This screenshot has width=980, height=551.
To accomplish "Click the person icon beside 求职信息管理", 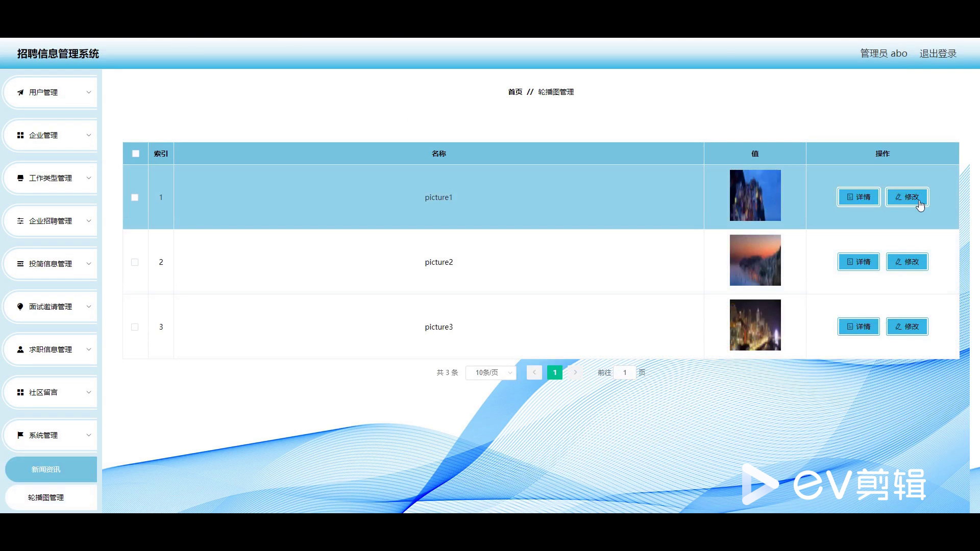I will 20,349.
